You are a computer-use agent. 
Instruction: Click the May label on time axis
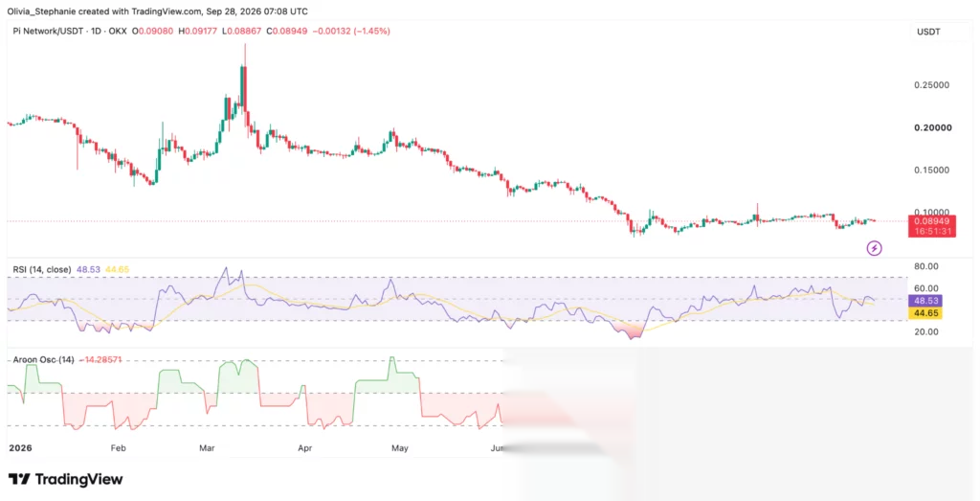pos(399,448)
